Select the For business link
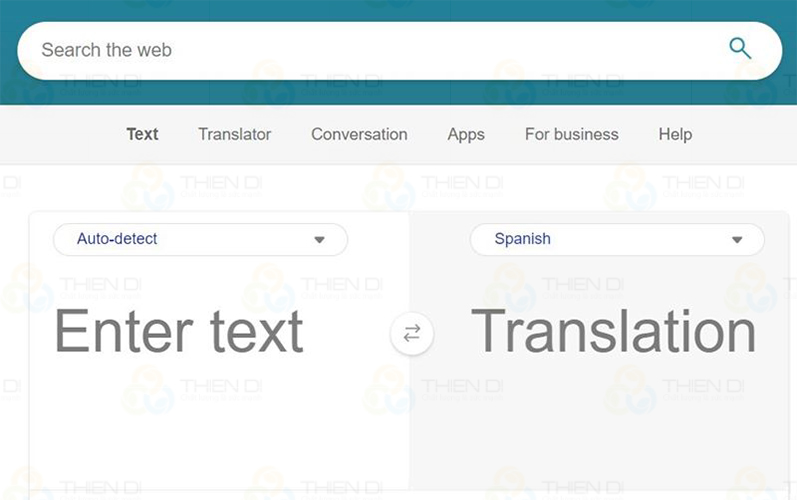 coord(571,134)
